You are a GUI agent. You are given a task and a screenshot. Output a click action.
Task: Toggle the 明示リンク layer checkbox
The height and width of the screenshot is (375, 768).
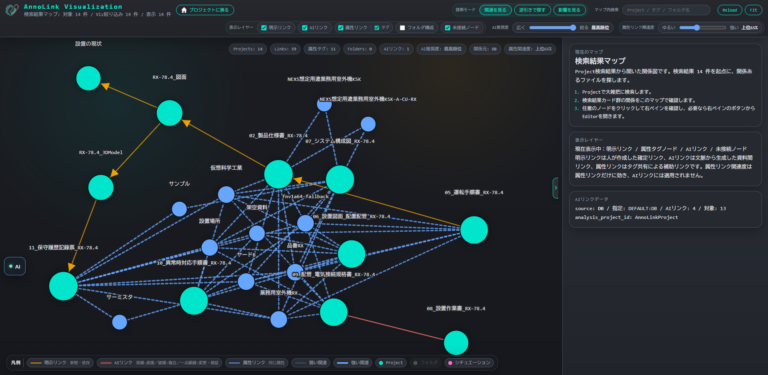pyautogui.click(x=264, y=28)
